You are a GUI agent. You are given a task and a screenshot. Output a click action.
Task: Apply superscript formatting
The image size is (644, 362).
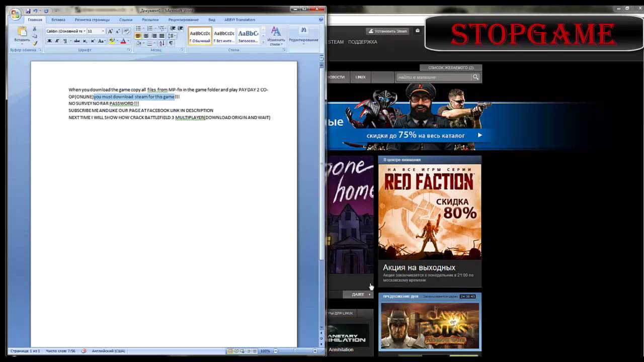click(93, 41)
